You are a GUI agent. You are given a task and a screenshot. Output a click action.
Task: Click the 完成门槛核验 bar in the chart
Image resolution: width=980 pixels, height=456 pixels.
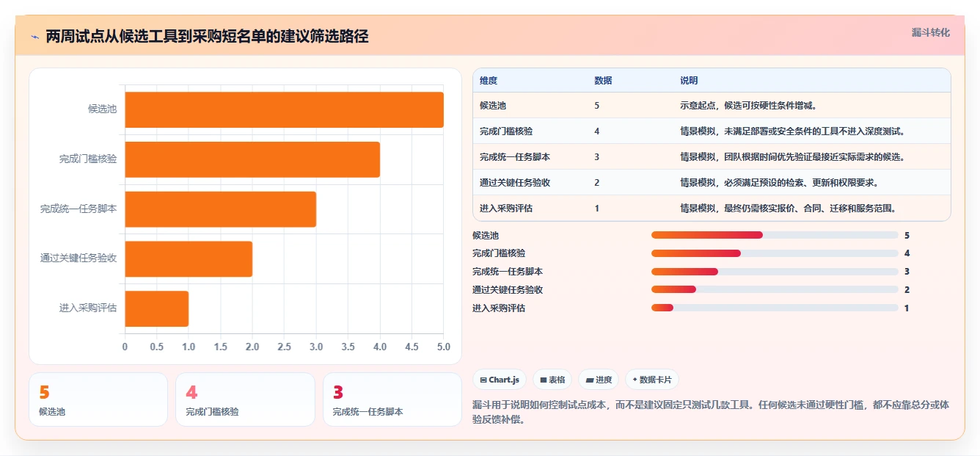pos(252,159)
